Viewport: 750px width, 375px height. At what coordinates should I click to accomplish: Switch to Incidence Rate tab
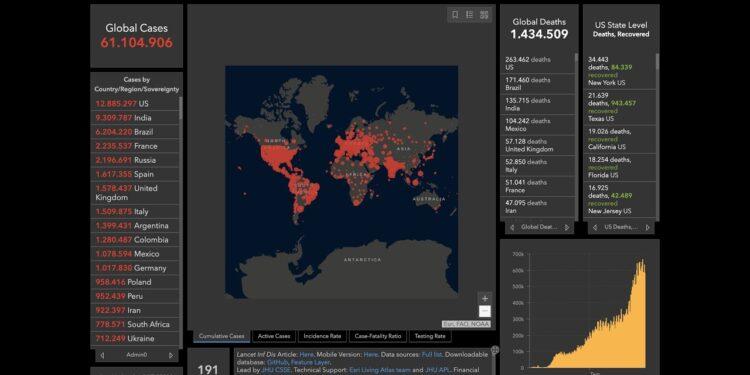pyautogui.click(x=322, y=336)
